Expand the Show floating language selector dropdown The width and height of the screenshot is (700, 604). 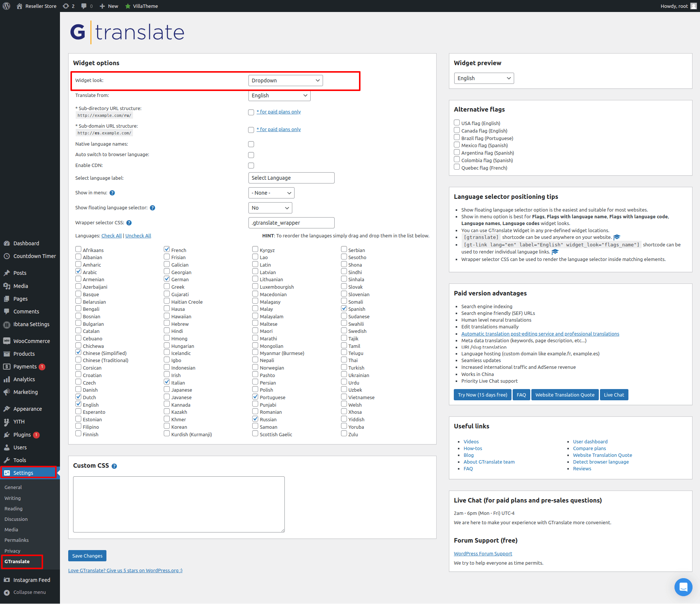coord(270,208)
